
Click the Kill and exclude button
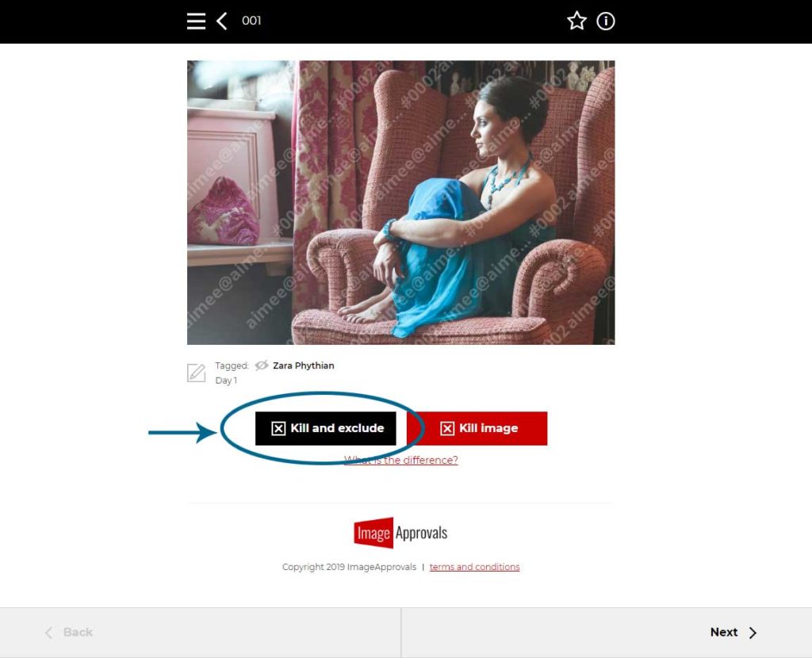pyautogui.click(x=326, y=428)
